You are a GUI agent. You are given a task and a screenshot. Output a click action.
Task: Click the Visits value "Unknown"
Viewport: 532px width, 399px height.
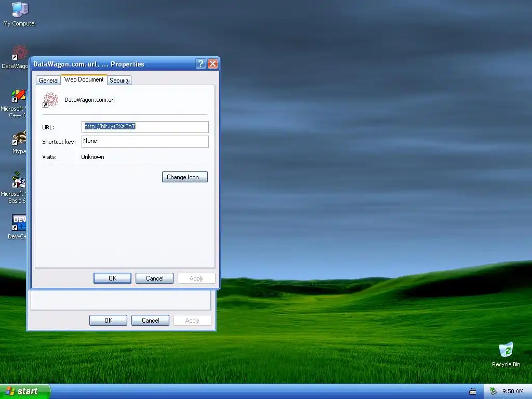[x=92, y=157]
